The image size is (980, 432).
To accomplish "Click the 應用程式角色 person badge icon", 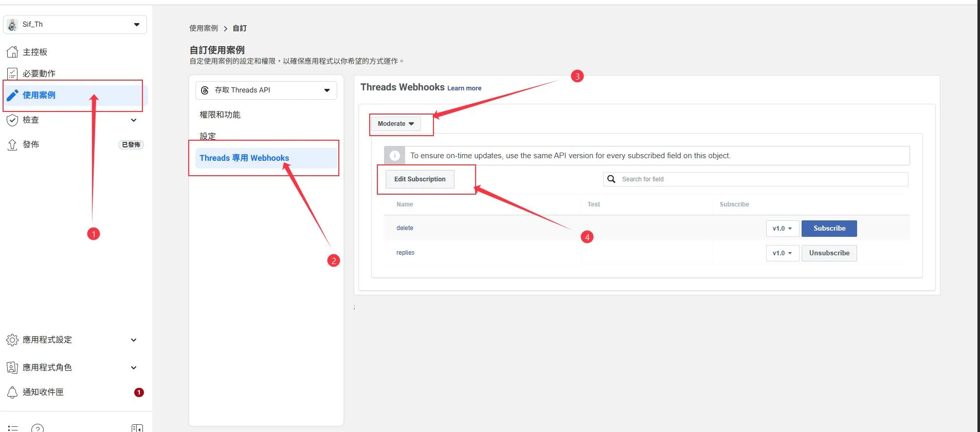I will pyautogui.click(x=12, y=367).
